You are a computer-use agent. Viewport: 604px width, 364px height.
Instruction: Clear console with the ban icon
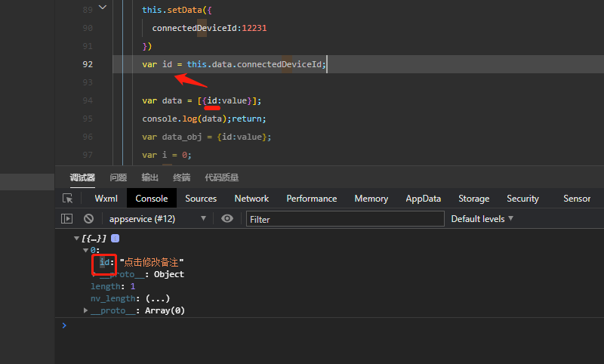point(88,219)
